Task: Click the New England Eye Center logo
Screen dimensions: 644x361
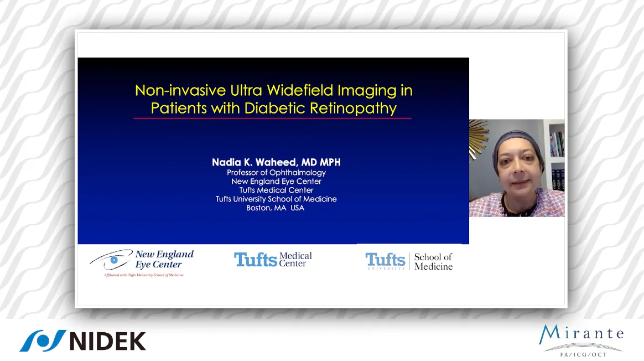Action: pos(142,263)
